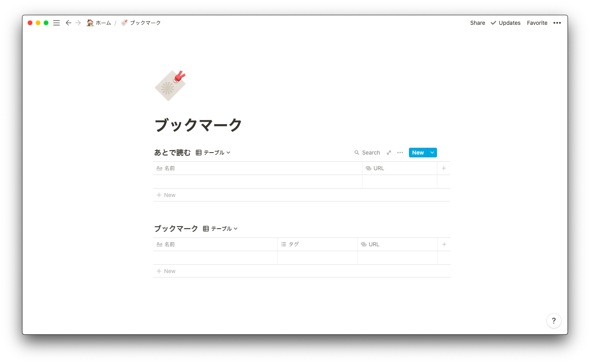Go forward with the right arrow
This screenshot has width=590, height=364.
point(78,23)
